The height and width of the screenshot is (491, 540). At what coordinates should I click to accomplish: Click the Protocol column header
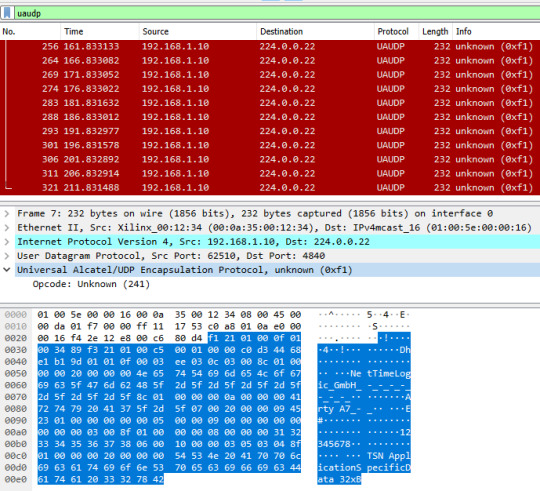(x=396, y=32)
